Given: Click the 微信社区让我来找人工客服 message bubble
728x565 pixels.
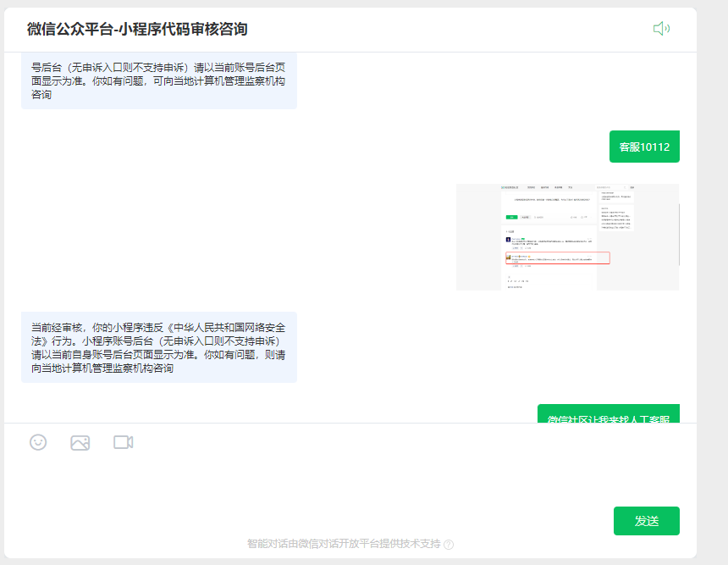Looking at the screenshot, I should [608, 414].
